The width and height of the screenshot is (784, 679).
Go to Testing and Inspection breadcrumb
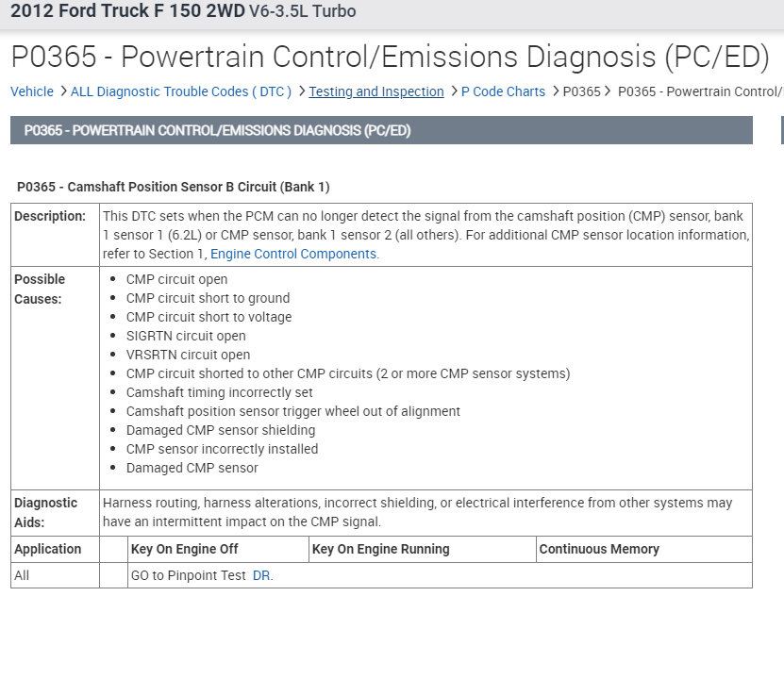tap(376, 91)
